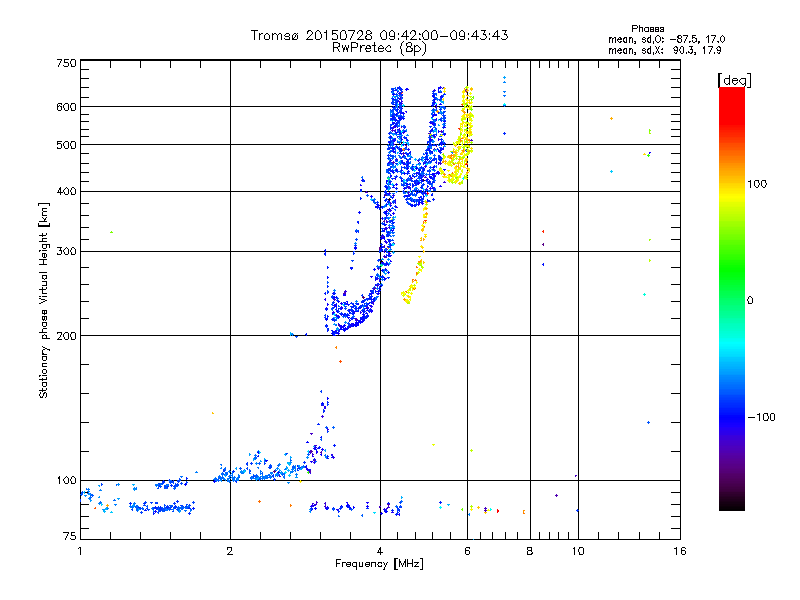
Task: Click the '600' y-axis tick label
Action: [66, 107]
